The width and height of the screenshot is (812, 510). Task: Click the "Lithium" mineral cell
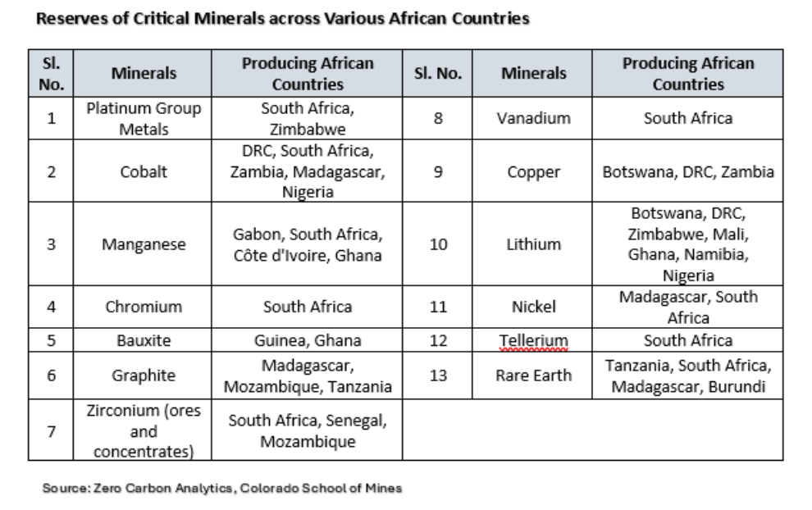click(534, 244)
